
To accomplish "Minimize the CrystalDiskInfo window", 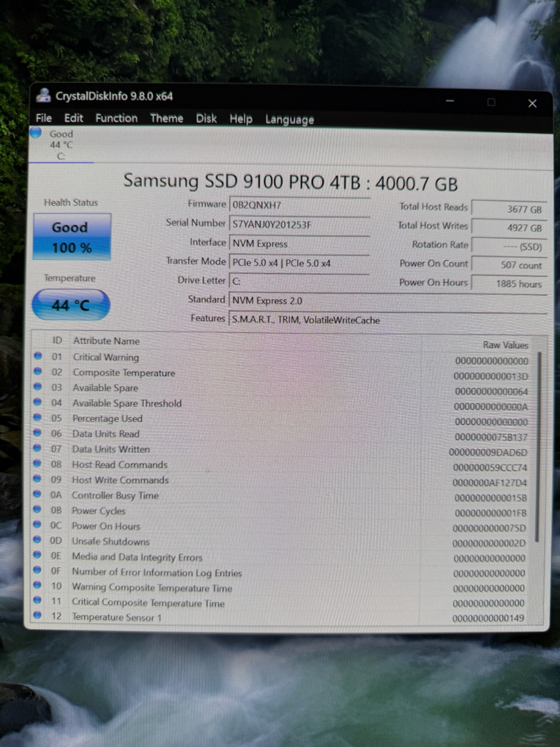I will 450,101.
